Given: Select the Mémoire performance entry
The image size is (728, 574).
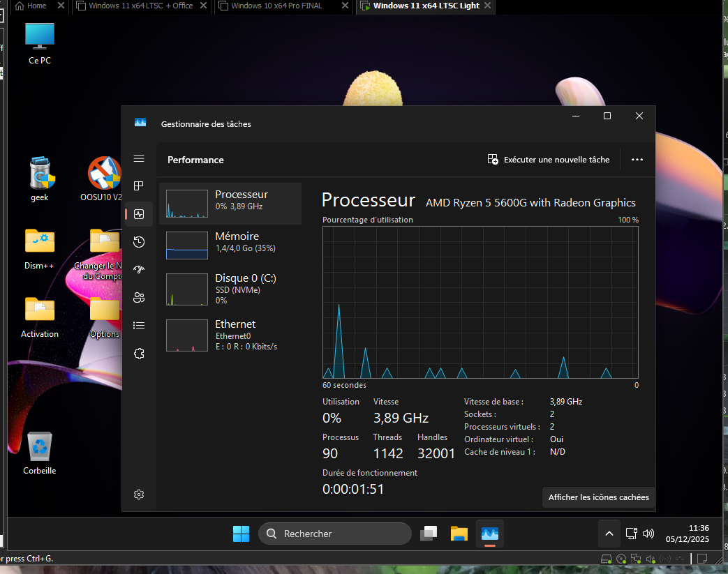Looking at the screenshot, I should tap(230, 246).
